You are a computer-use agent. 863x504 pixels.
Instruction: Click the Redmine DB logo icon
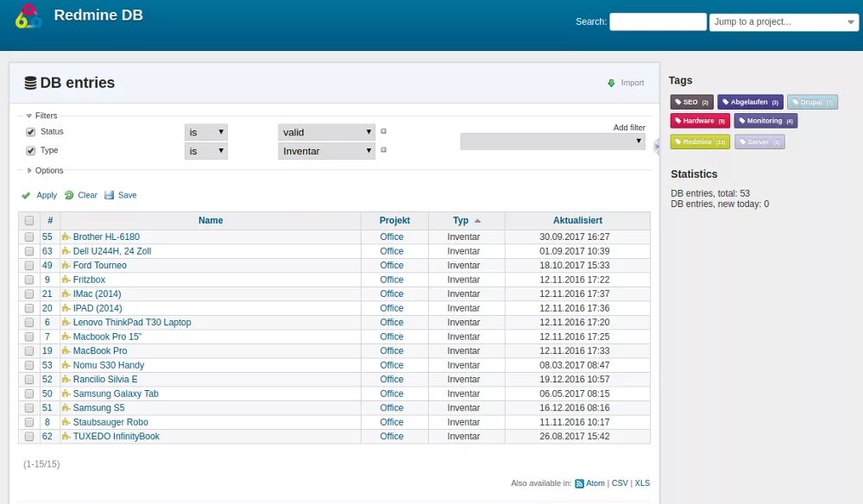[x=28, y=16]
